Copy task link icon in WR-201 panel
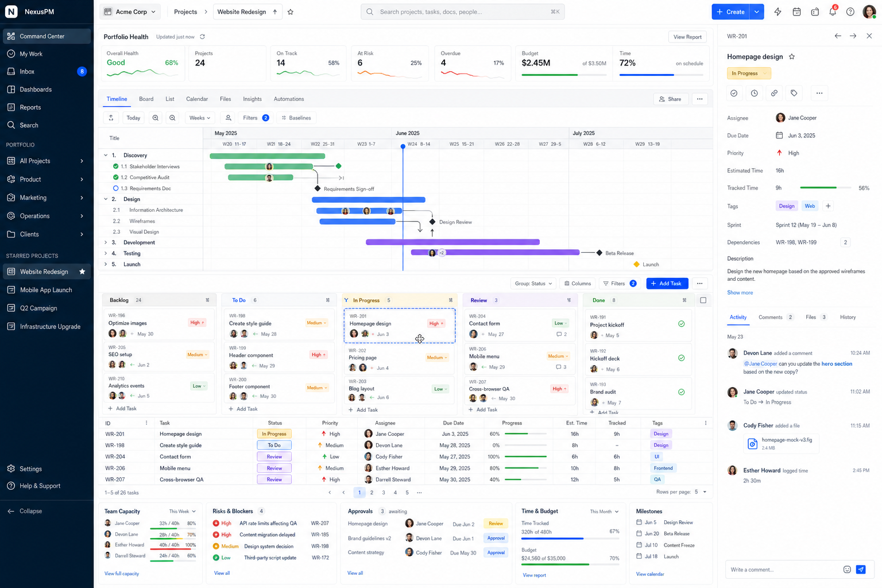The image size is (882, 588). click(774, 93)
